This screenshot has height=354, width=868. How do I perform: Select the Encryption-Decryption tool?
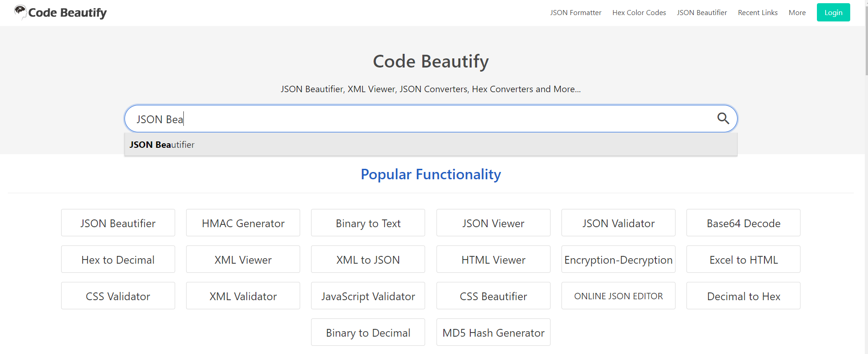point(618,260)
